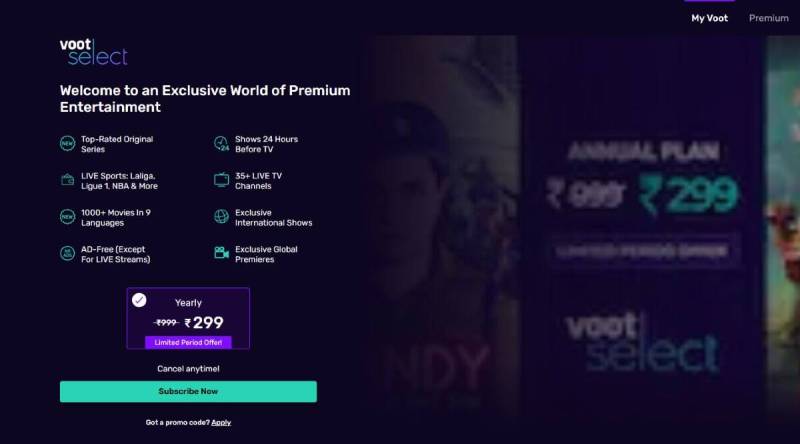
Task: Click the Top-Rated Original Series icon
Action: click(x=67, y=144)
